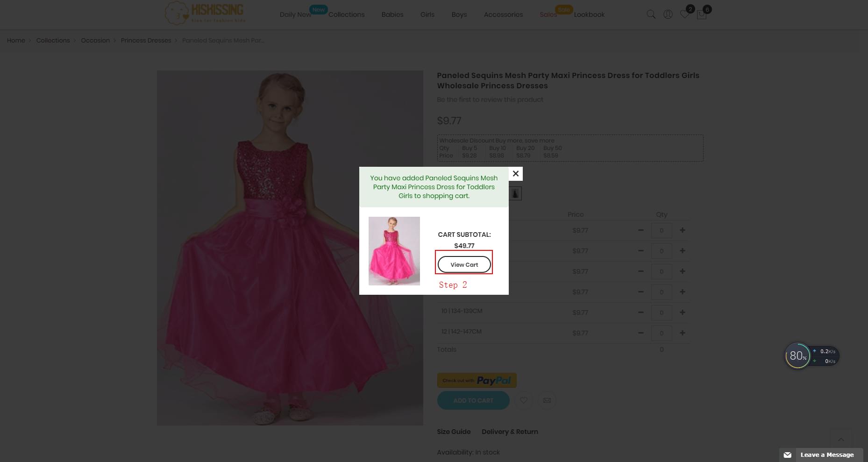This screenshot has height=462, width=868.
Task: Expand the Collections navigation menu
Action: click(346, 14)
